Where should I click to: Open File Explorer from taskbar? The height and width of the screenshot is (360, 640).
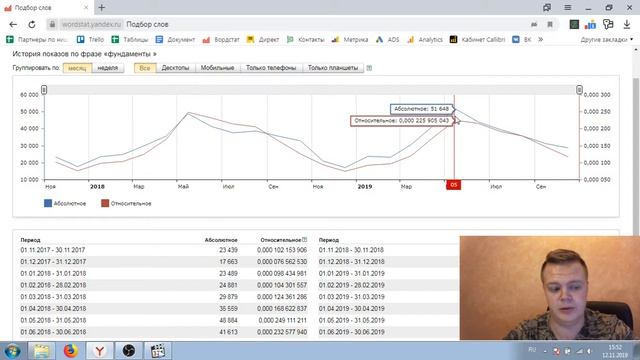41,351
